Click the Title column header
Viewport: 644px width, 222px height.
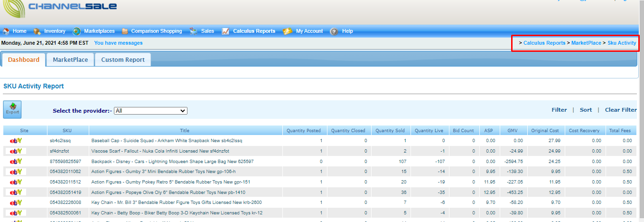pyautogui.click(x=185, y=131)
